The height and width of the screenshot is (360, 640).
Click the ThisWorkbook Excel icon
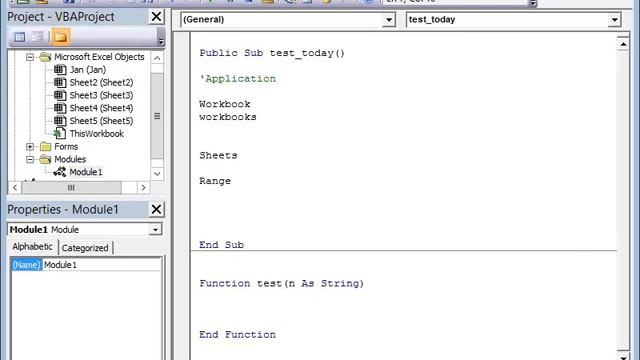click(60, 133)
